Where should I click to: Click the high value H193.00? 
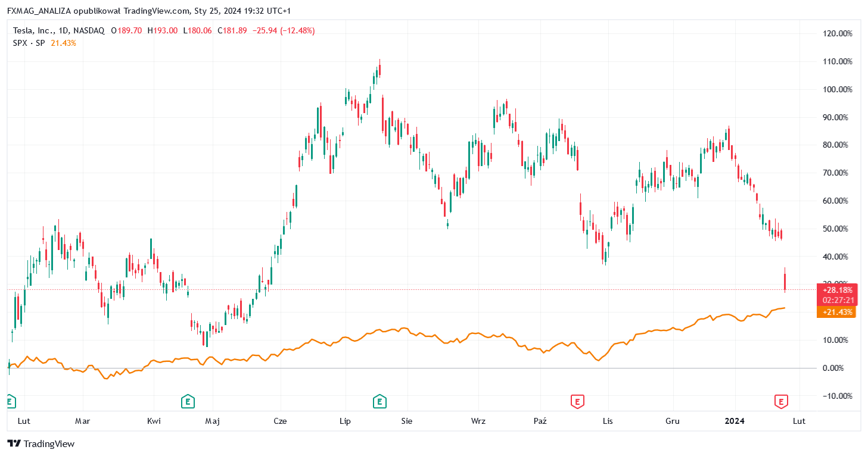[163, 30]
